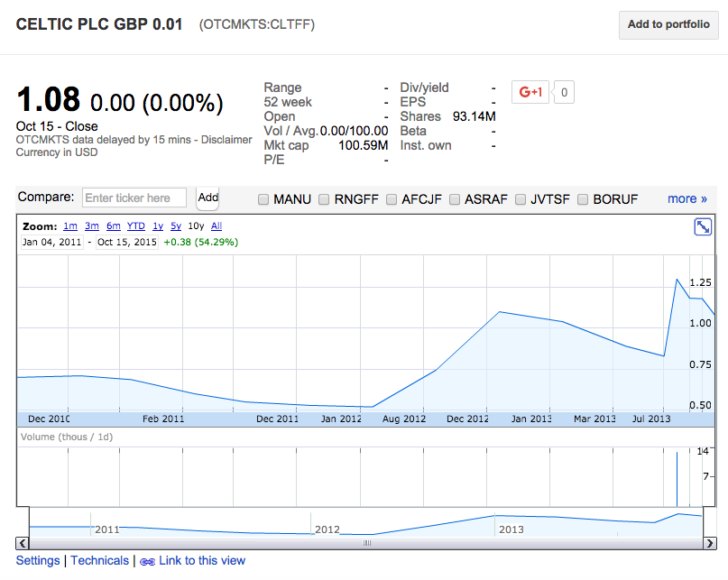
Task: Check the AFCJF comparison box
Action: coord(392,199)
